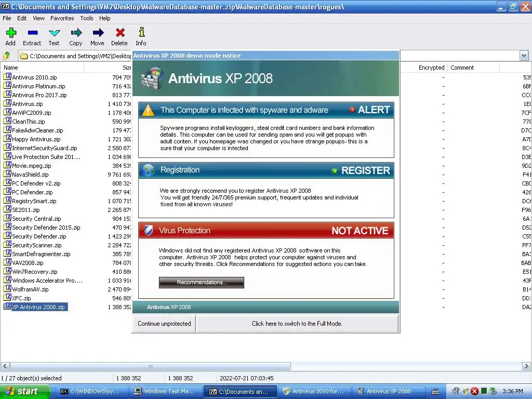Click the keyboard icon in taskbar tray
This screenshot has height=399, width=532.
(x=436, y=391)
